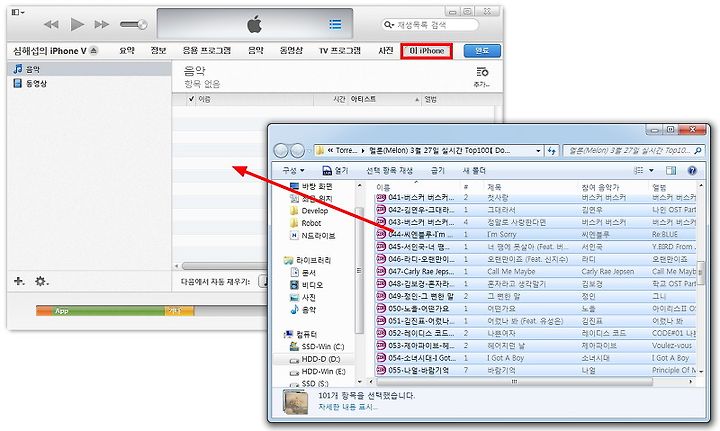Sort iTunes list by 시간 column
The width and height of the screenshot is (720, 431).
pos(339,99)
